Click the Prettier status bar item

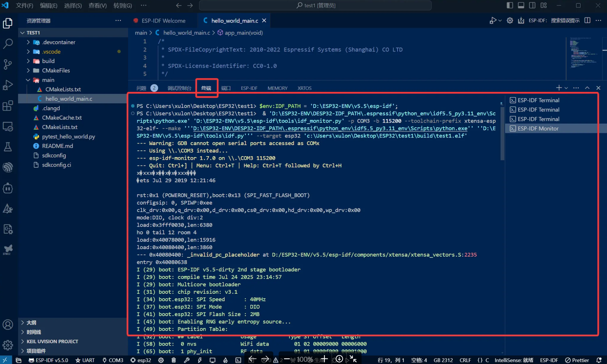[577, 360]
